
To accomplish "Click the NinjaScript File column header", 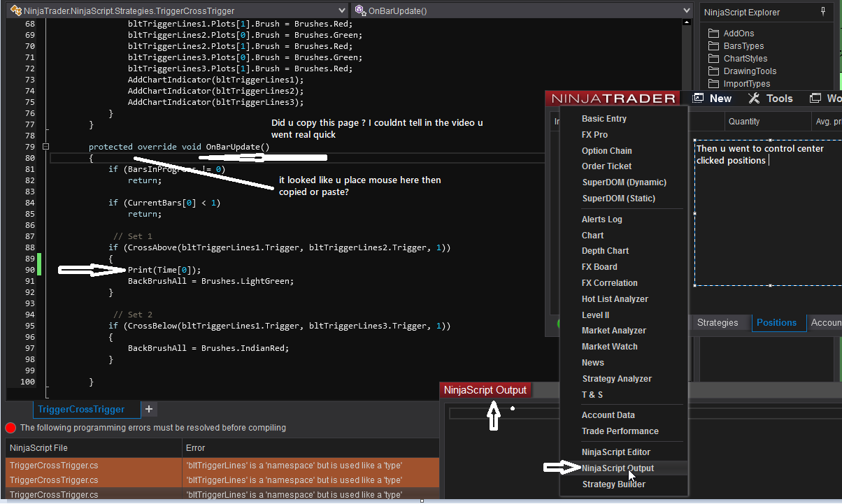I will point(93,448).
